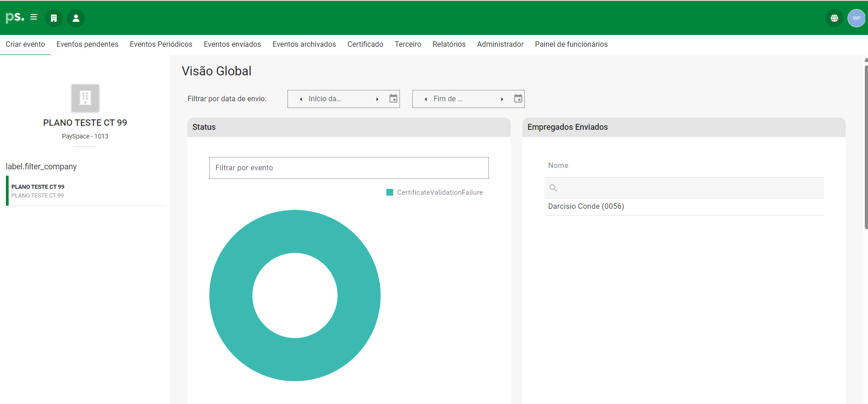Click the PaySpace ps. logo
868x404 pixels.
[15, 17]
